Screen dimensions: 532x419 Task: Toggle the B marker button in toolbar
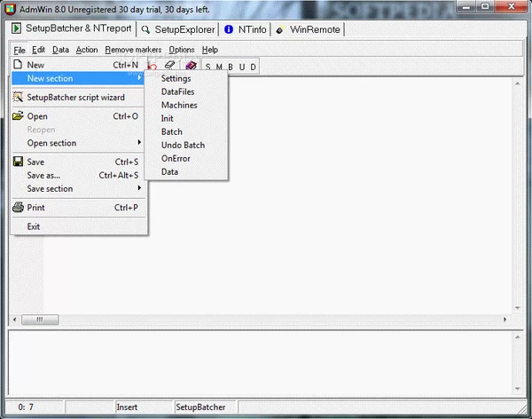pos(231,67)
